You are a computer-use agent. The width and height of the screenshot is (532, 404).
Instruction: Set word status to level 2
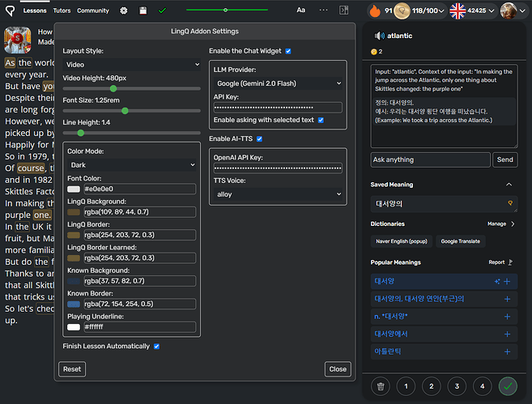click(432, 386)
